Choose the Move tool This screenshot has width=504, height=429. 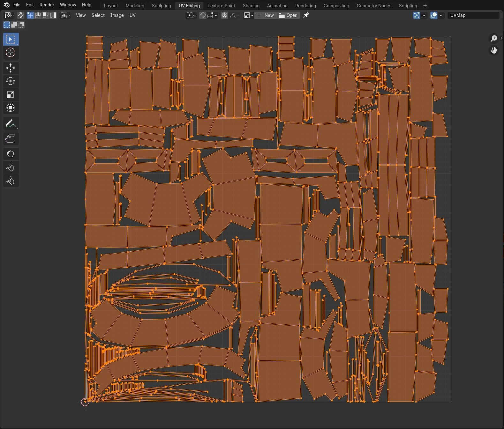(x=11, y=68)
